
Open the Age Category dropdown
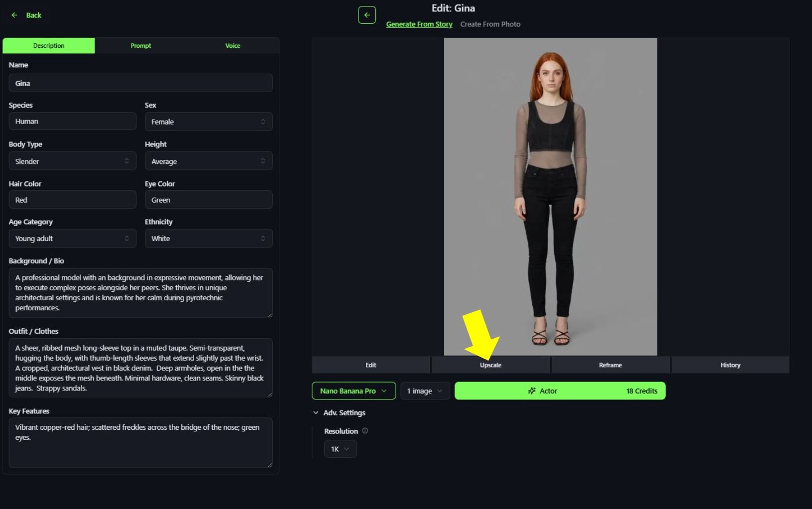point(72,238)
